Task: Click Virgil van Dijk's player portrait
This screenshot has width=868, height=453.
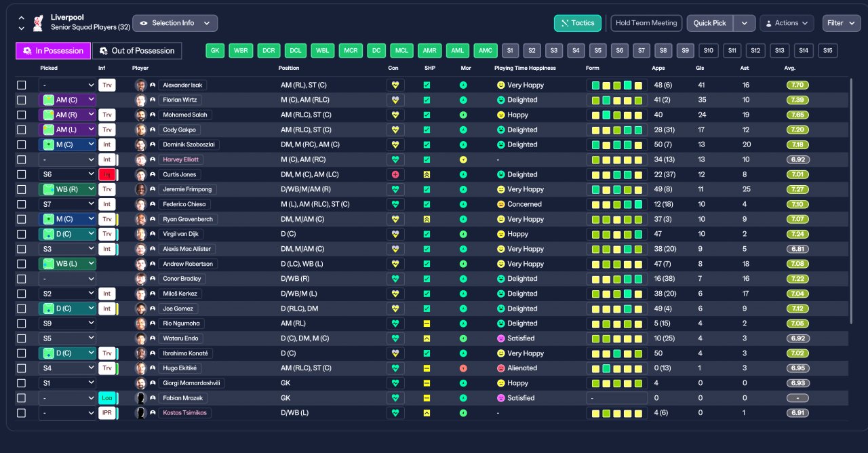Action: click(x=140, y=234)
